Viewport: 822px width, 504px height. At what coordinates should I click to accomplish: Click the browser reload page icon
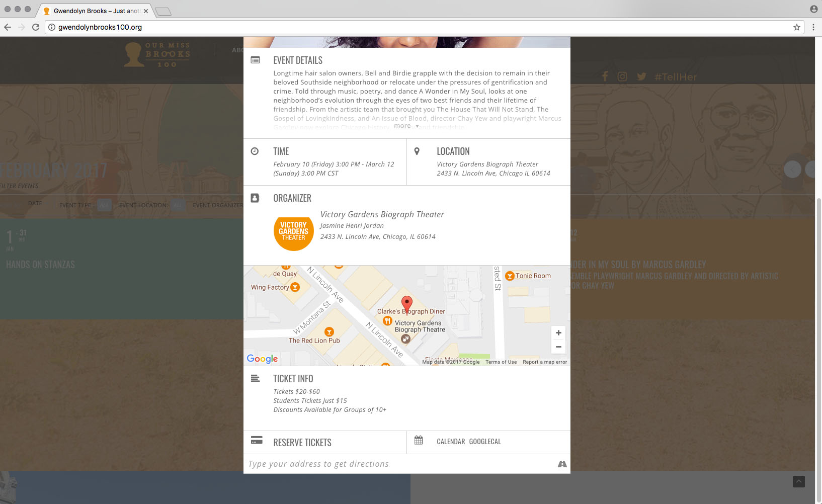[36, 27]
